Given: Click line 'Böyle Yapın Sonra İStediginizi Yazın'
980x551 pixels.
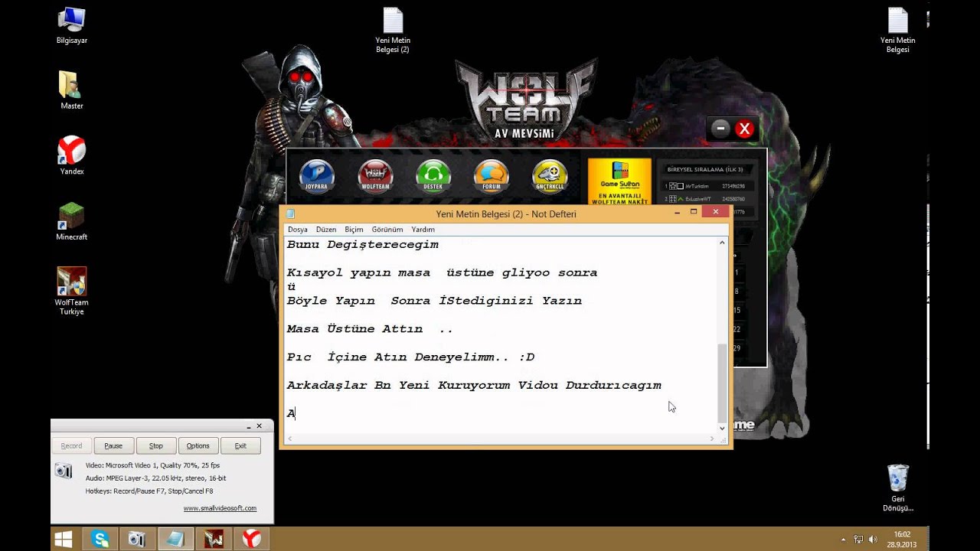Looking at the screenshot, I should point(434,301).
